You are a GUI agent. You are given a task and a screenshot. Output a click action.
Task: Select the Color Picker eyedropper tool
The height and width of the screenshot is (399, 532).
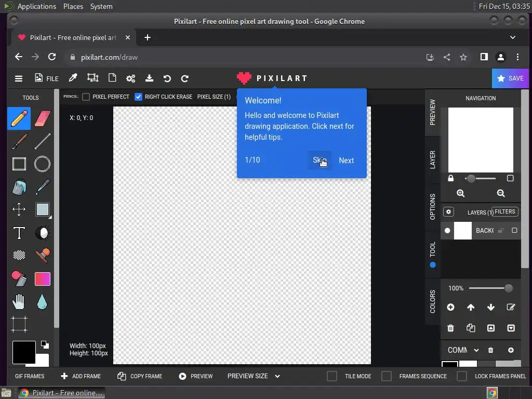(x=43, y=187)
